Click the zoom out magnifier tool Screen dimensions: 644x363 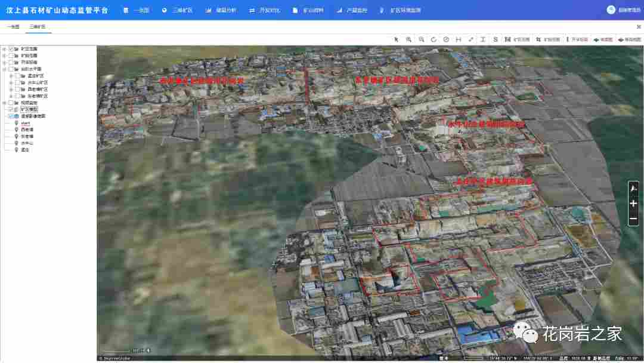click(x=422, y=39)
